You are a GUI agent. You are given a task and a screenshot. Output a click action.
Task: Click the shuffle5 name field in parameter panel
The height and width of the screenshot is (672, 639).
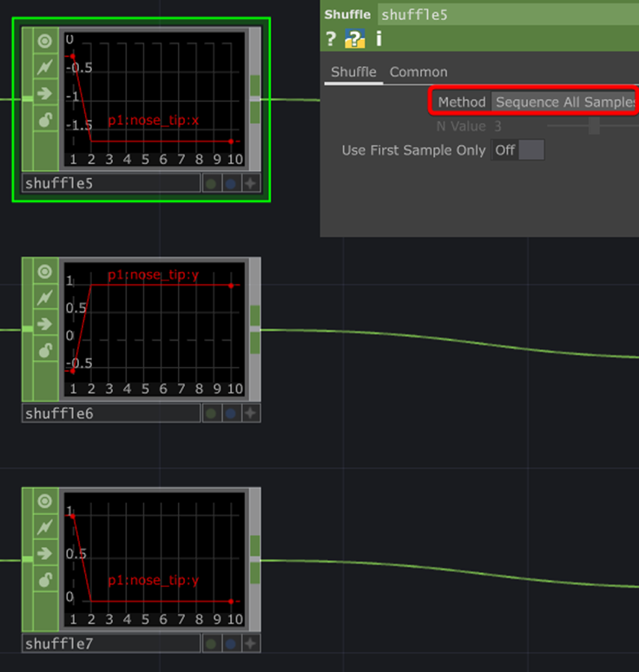[x=508, y=15]
